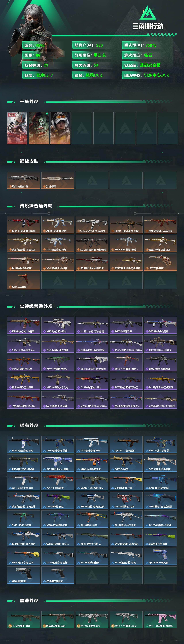Click the 哈夫币(K) 75875 field
The image size is (184, 644).
click(140, 45)
